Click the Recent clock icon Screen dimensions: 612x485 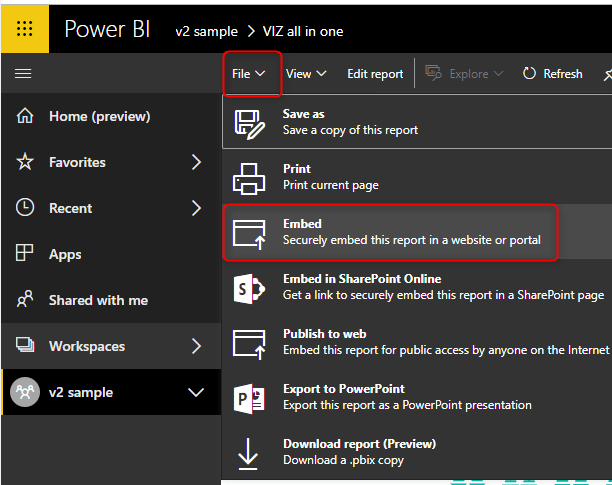click(25, 207)
